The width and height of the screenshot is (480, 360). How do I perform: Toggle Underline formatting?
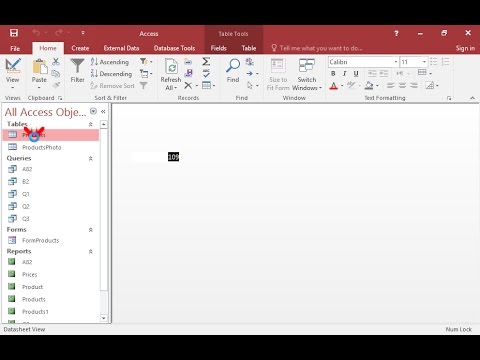[356, 74]
